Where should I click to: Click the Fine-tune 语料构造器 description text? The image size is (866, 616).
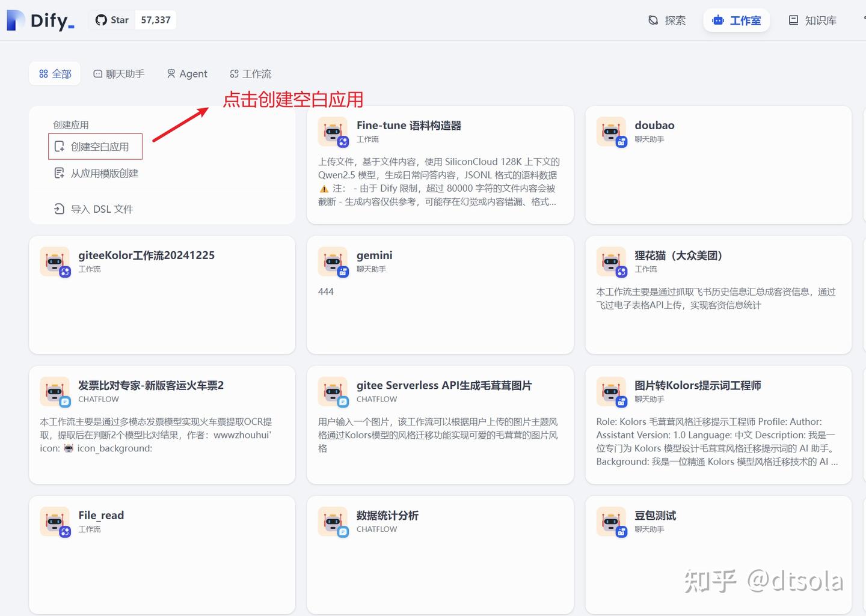pos(439,181)
